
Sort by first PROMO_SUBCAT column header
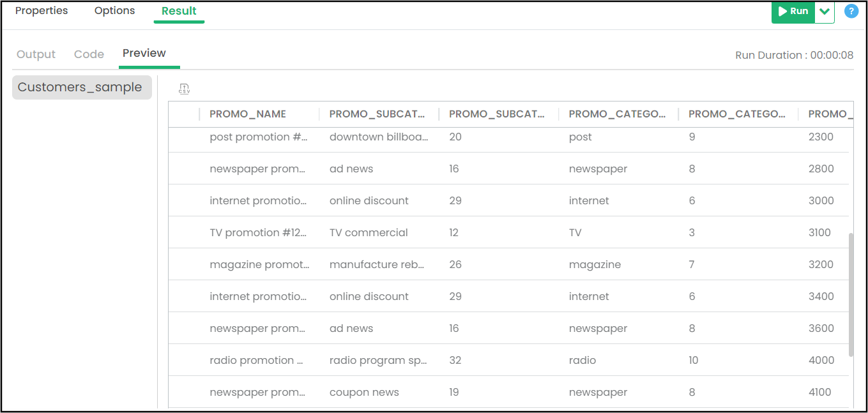pos(377,114)
